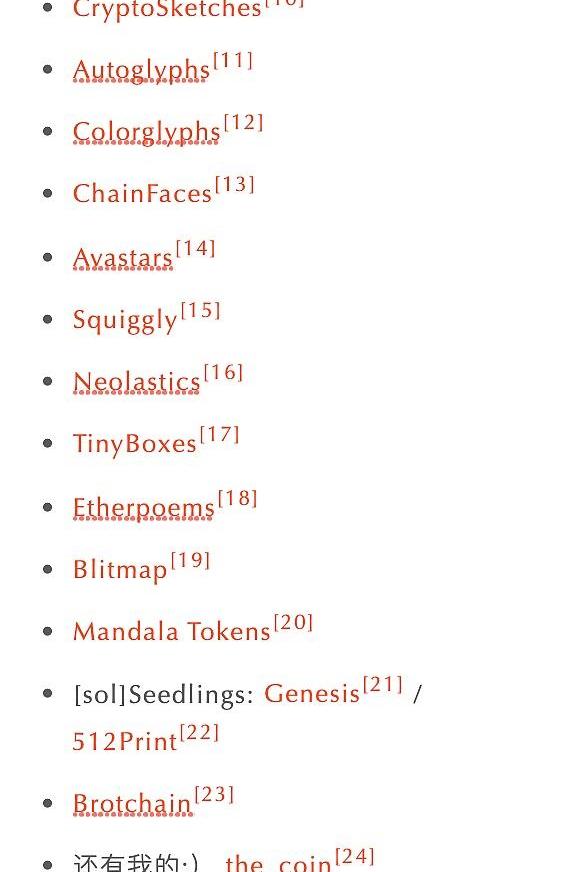Screen dimensions: 586x872
Task: Click the [sol]Seedlings text label
Action: (x=161, y=695)
